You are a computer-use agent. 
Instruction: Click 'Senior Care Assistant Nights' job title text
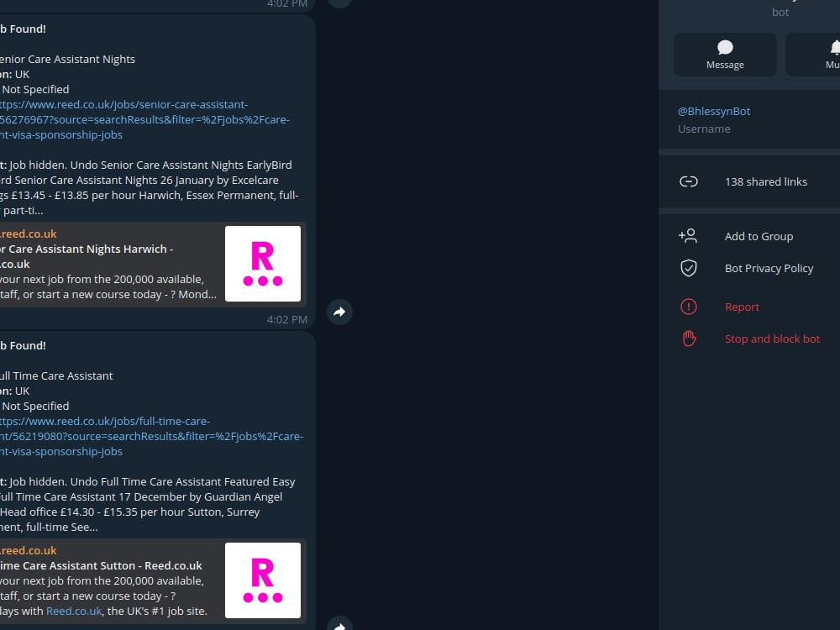pos(67,59)
